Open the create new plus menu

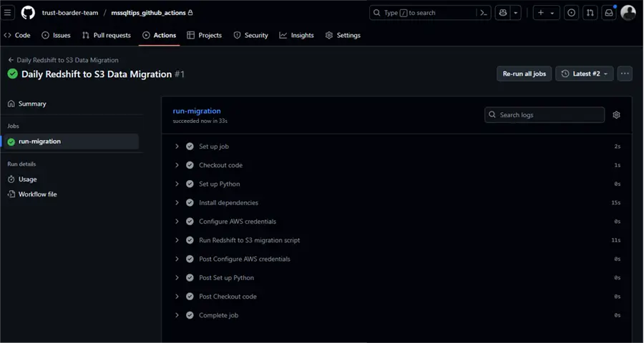tap(546, 13)
